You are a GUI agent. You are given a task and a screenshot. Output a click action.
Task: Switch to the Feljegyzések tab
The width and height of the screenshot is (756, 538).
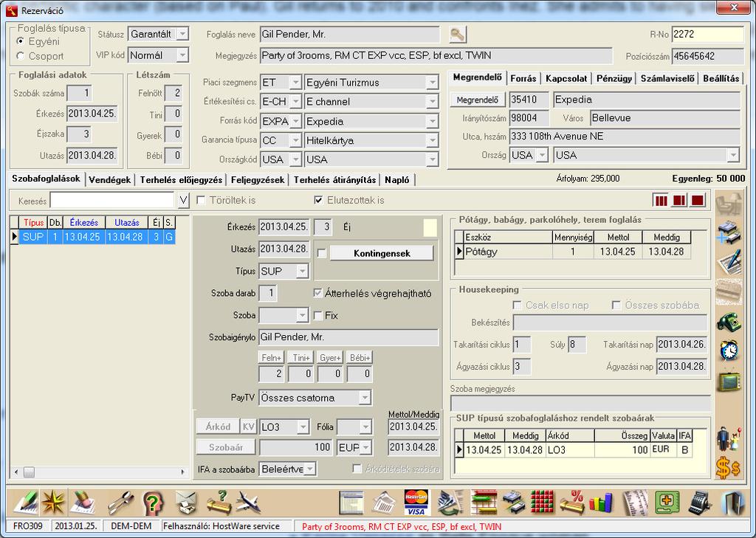[258, 180]
